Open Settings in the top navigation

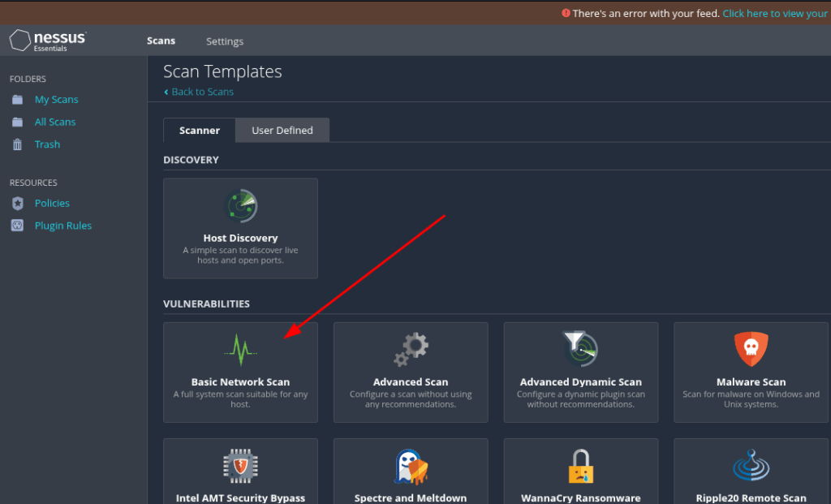pyautogui.click(x=225, y=41)
